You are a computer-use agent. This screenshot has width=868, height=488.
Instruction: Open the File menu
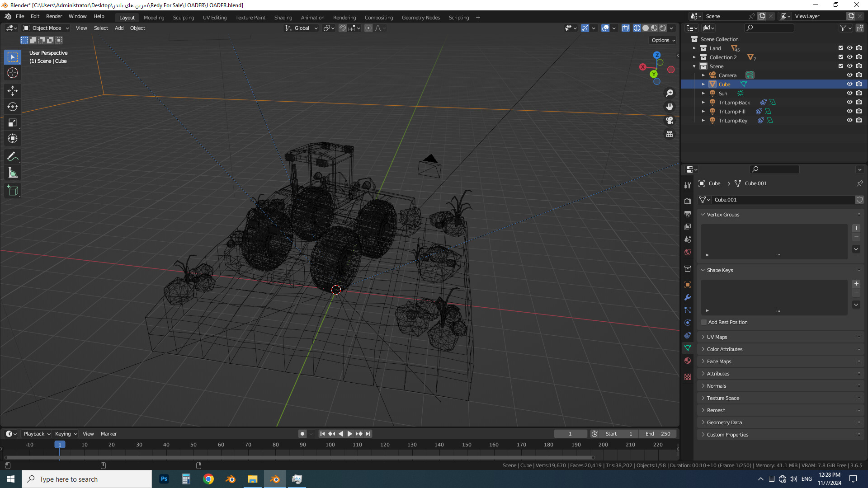coord(20,16)
